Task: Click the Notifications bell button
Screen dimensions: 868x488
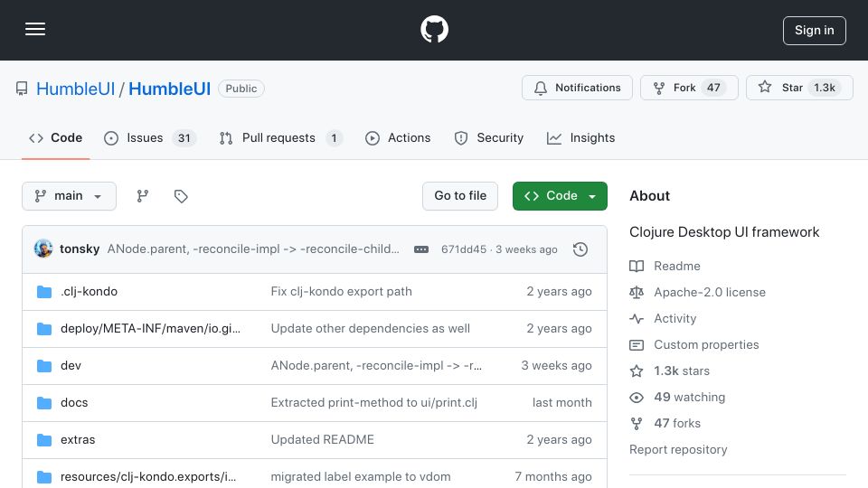Action: [577, 88]
